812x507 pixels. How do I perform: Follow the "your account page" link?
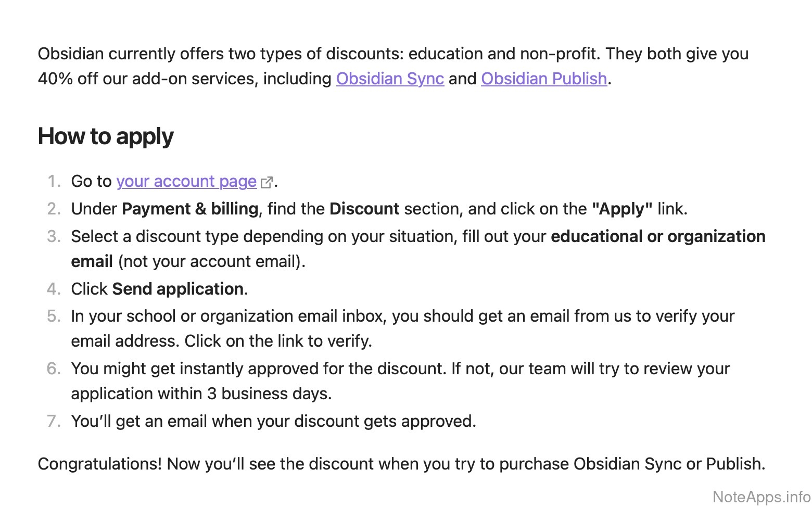tap(186, 181)
